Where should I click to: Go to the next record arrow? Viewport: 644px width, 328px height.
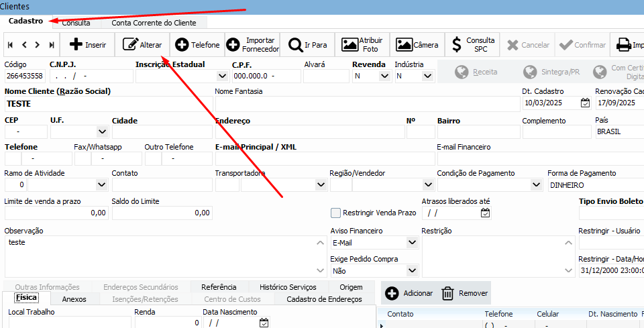(38, 45)
